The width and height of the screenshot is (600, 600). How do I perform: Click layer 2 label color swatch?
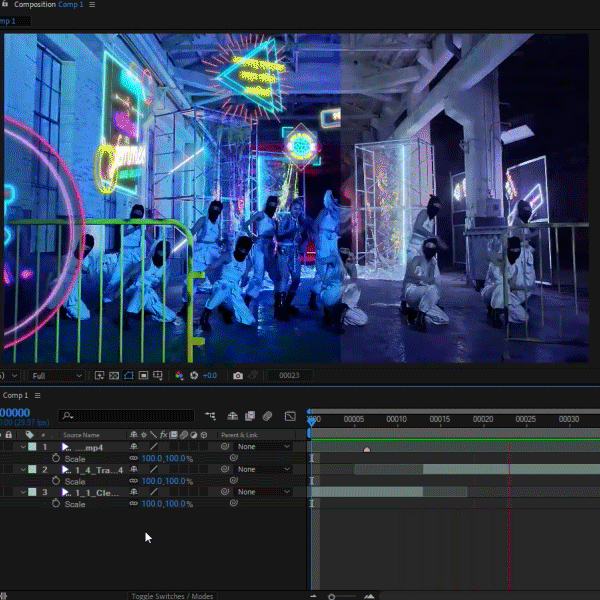pos(33,469)
